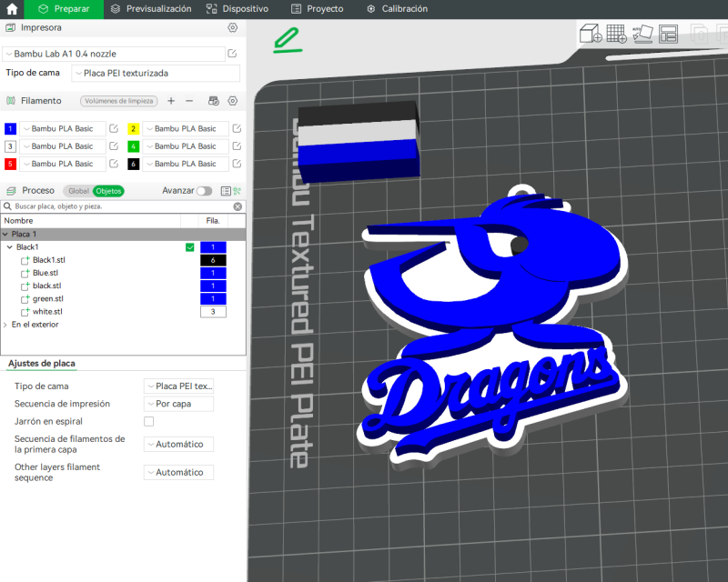Collapse the Black1 object tree

(10, 247)
